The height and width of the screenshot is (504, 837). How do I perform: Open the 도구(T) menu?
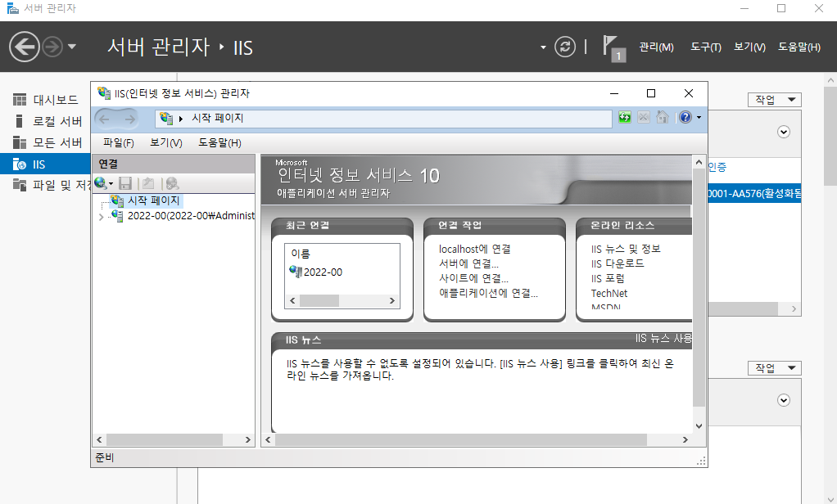(706, 47)
